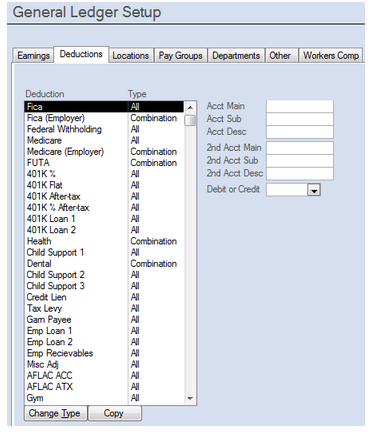Click the Acct Main input field

[299, 106]
